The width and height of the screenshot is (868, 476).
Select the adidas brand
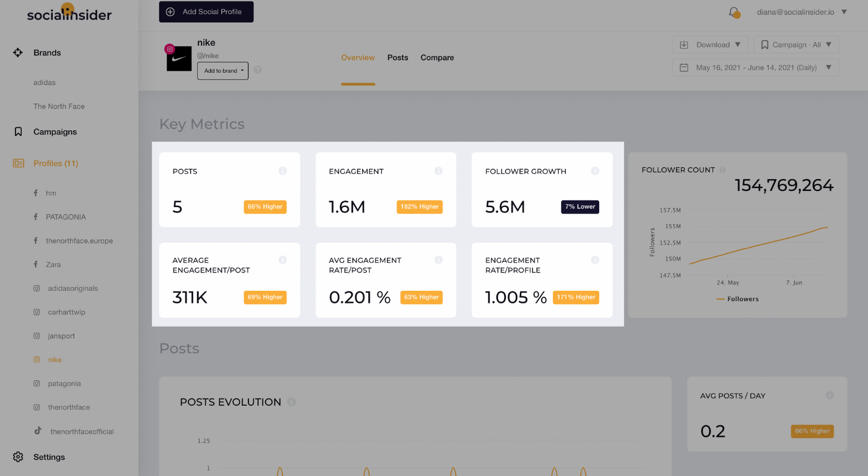click(45, 83)
